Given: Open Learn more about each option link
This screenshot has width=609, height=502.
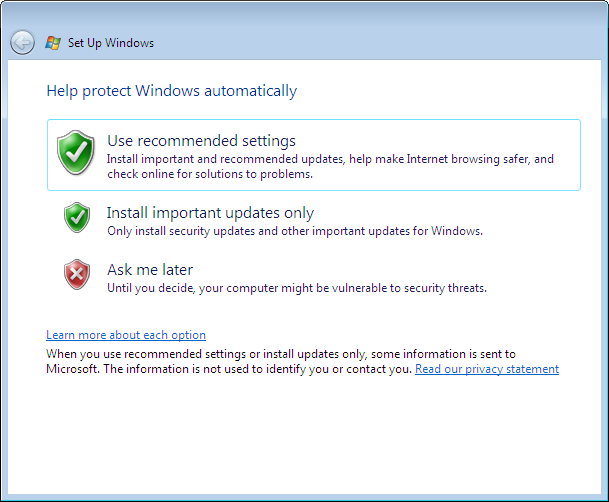Looking at the screenshot, I should tap(126, 335).
